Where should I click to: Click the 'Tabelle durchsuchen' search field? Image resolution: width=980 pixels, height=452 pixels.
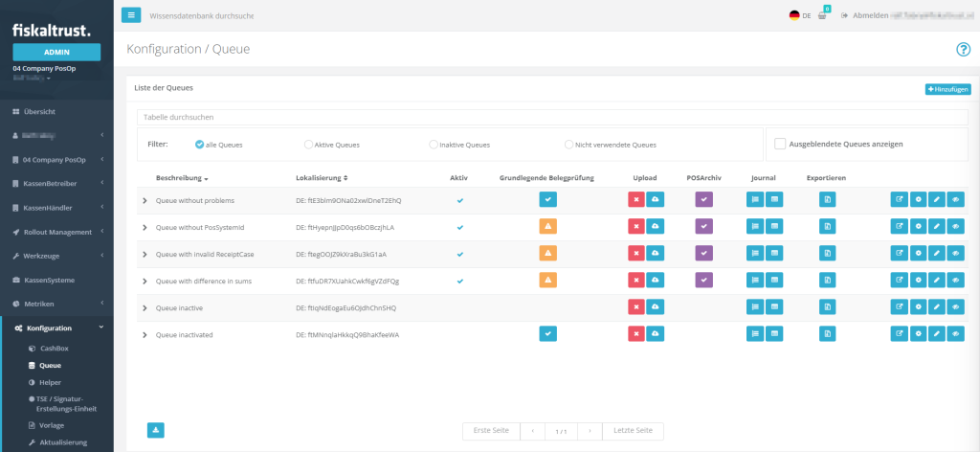click(551, 117)
